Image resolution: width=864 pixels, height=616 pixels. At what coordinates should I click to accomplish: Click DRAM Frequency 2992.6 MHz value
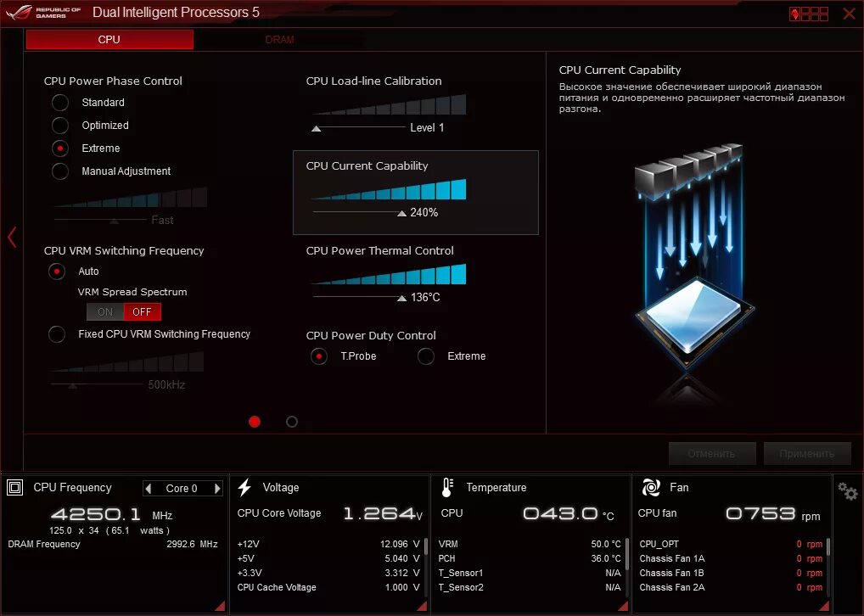pyautogui.click(x=192, y=545)
